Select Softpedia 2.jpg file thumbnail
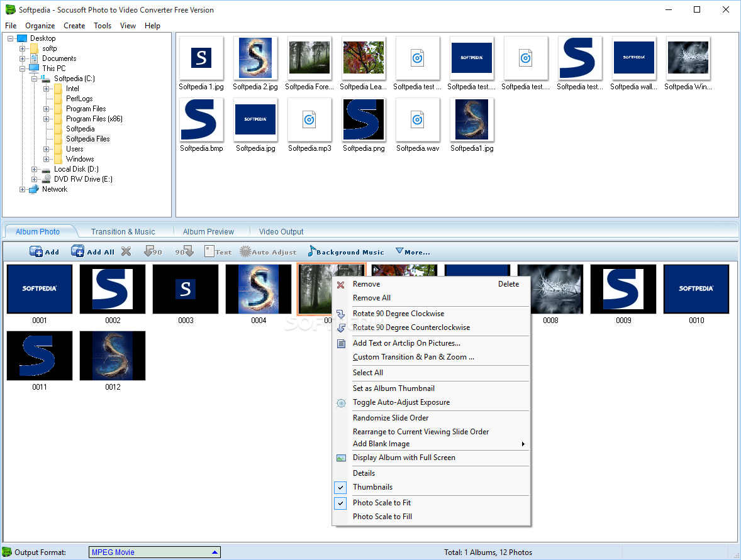 (255, 58)
